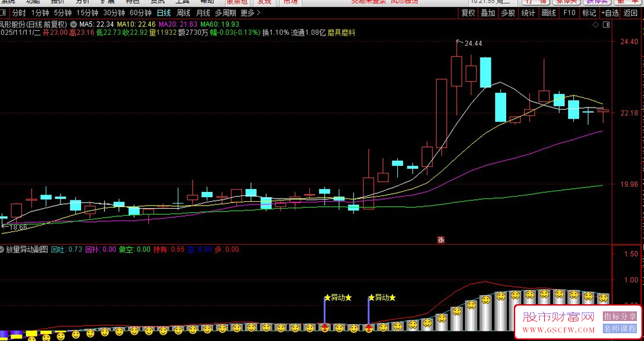Switch to the 分时 chart tab

coord(18,13)
